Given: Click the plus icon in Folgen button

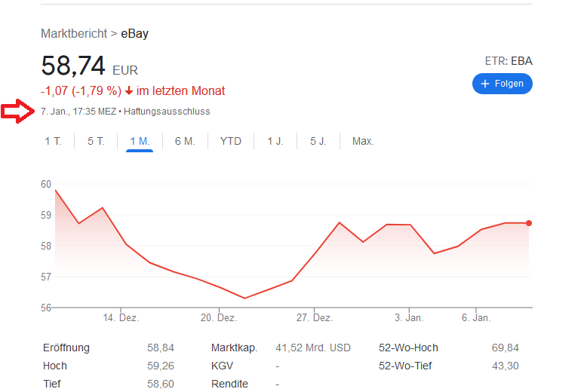Looking at the screenshot, I should 484,84.
